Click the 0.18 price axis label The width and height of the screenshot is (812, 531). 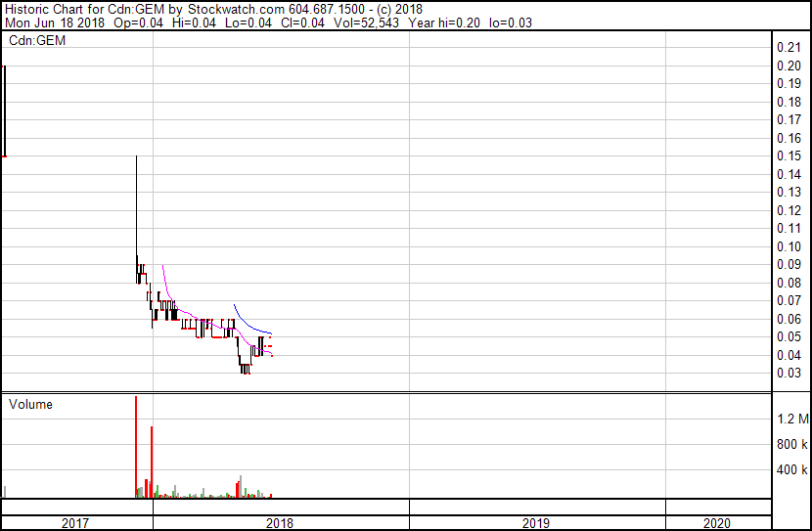(789, 102)
